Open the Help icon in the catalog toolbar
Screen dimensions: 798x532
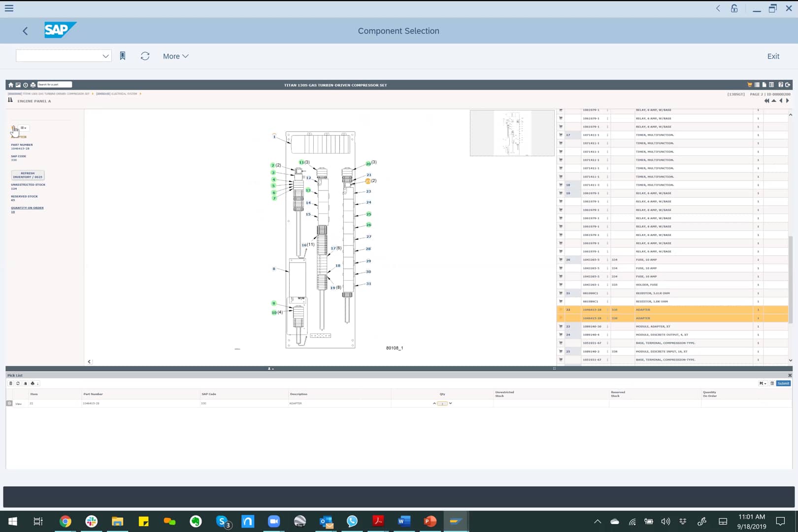point(781,84)
